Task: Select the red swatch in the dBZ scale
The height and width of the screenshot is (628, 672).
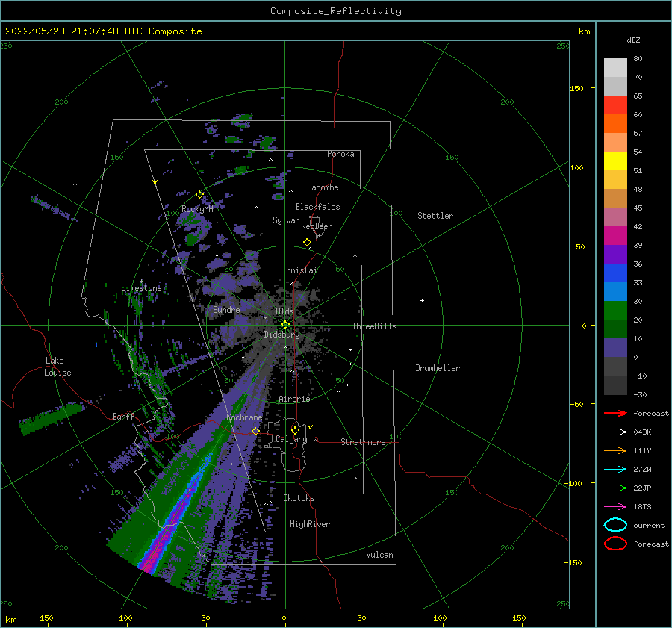Action: pos(615,105)
